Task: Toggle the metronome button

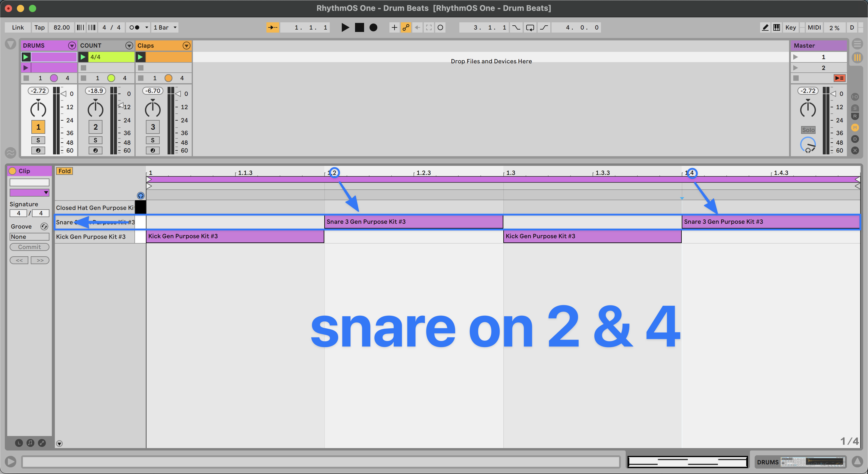Action: pyautogui.click(x=134, y=27)
